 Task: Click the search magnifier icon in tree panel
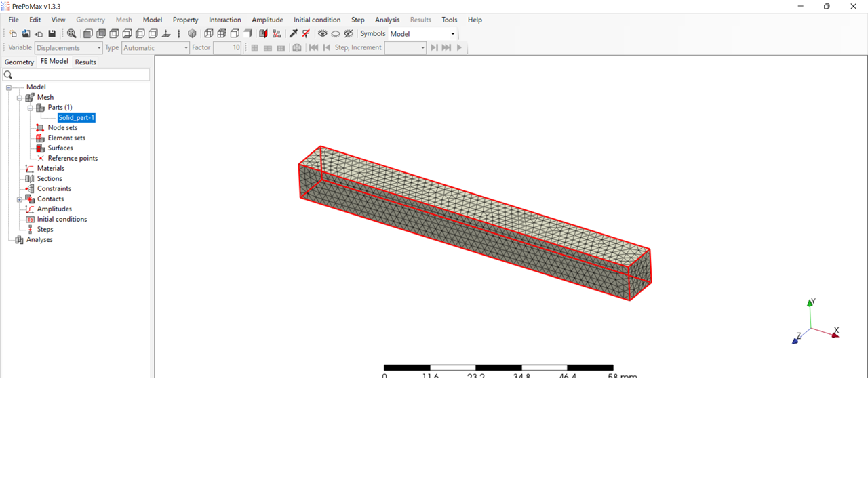(x=8, y=75)
